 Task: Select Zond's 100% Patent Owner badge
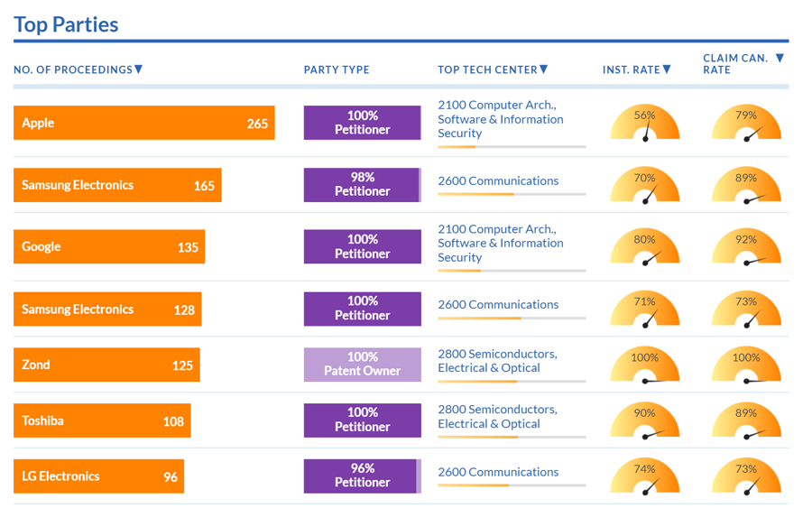click(362, 365)
